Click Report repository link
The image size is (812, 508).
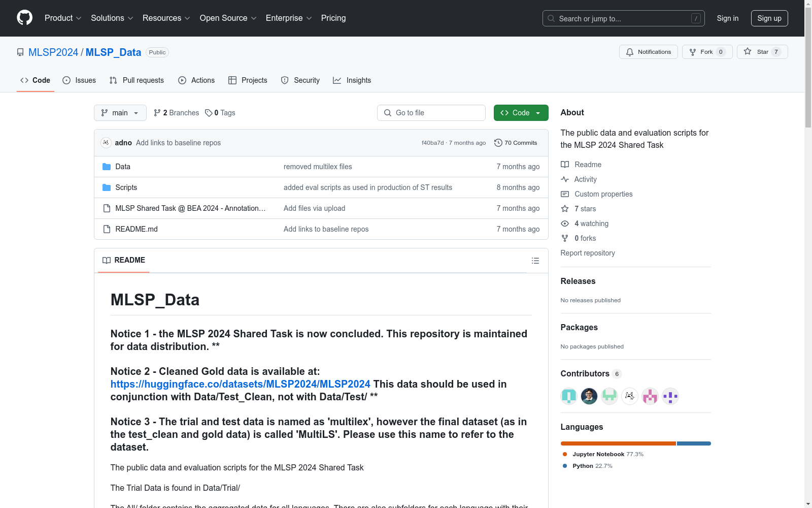point(588,253)
